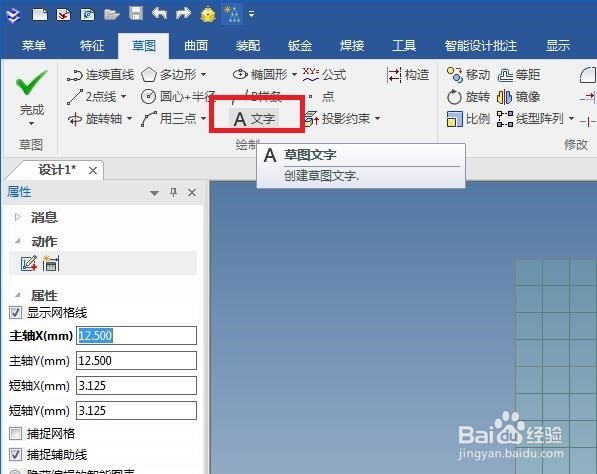Image resolution: width=597 pixels, height=474 pixels.
Task: Expand the dropdown under 完成
Action: [x=31, y=123]
